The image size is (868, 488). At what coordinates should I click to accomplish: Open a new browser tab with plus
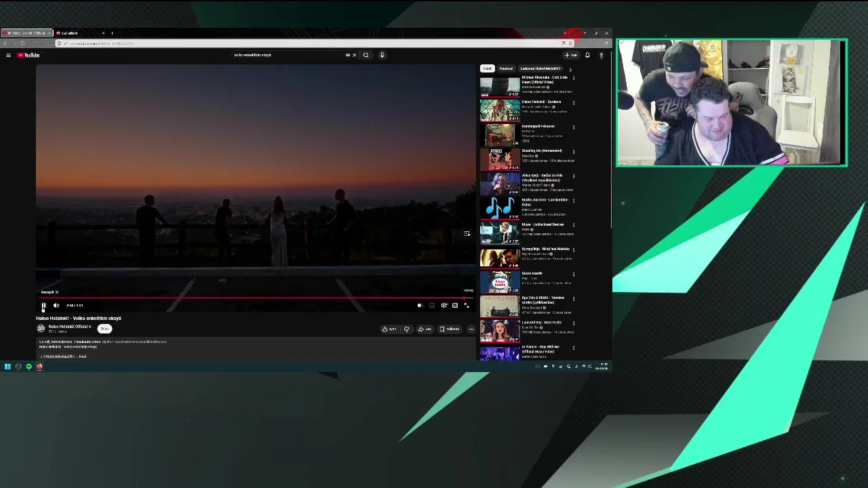pos(112,33)
